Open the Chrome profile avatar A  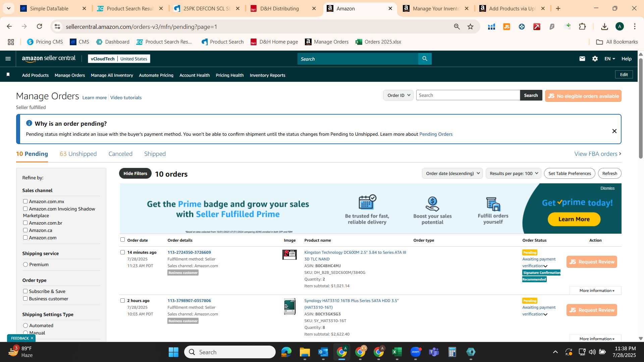coord(620,26)
